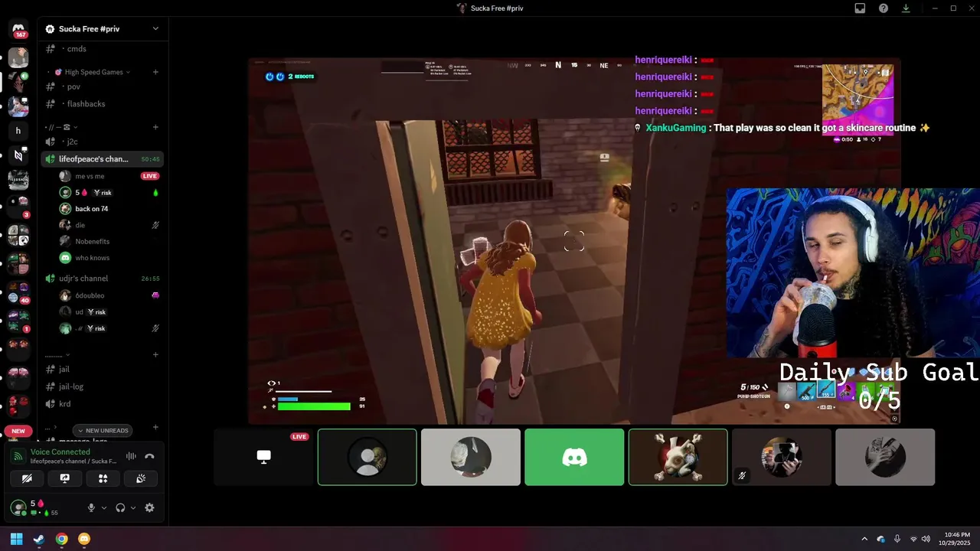Viewport: 980px width, 551px height.
Task: Jump to NEW UNREADS in channel list
Action: (103, 430)
